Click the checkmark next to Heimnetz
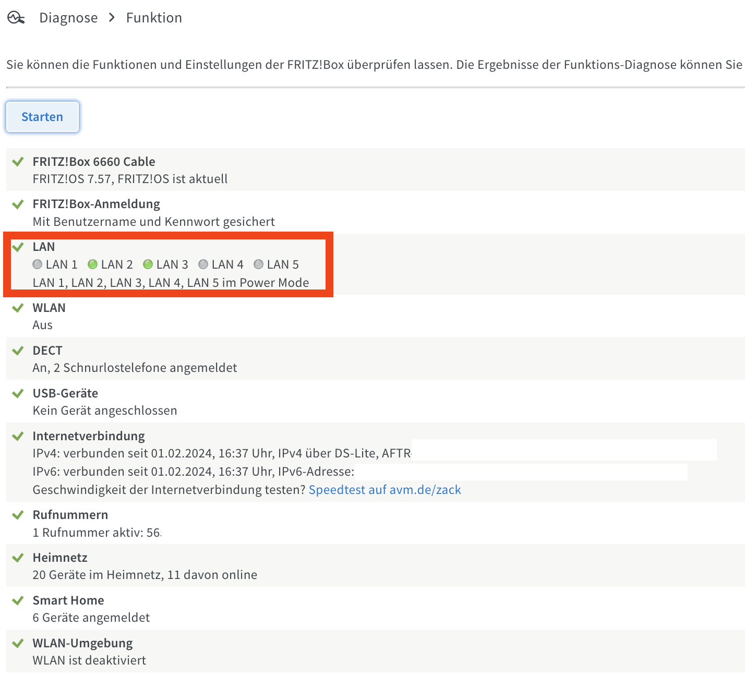Screen dimensions: 745x700 coord(18,558)
